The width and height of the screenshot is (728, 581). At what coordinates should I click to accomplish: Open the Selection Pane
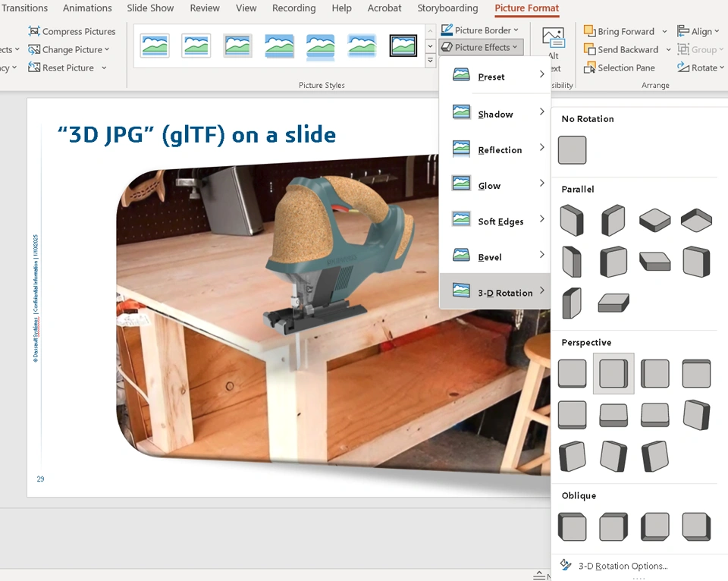[619, 68]
